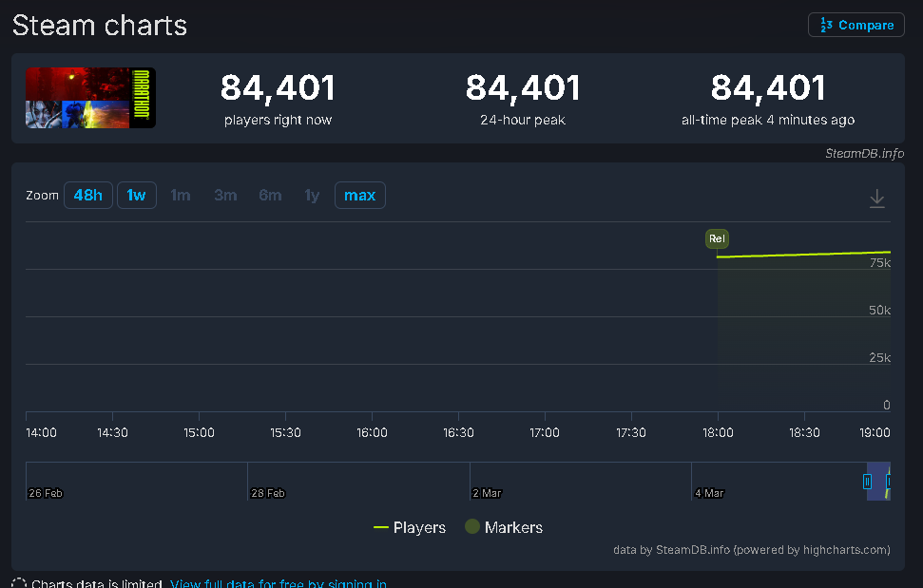Click 26 Feb in the navigator
The height and width of the screenshot is (588, 923).
(x=46, y=493)
